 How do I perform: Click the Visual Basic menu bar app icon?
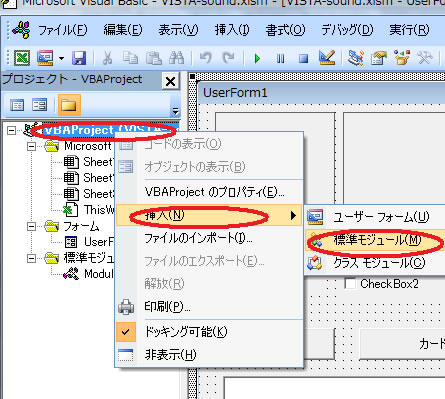(x=22, y=30)
